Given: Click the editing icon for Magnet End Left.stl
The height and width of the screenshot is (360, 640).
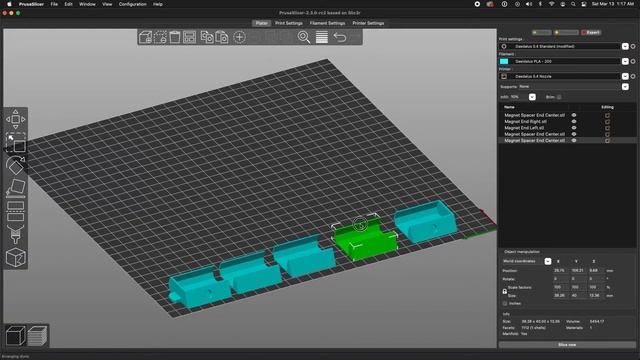Looking at the screenshot, I should tap(607, 128).
